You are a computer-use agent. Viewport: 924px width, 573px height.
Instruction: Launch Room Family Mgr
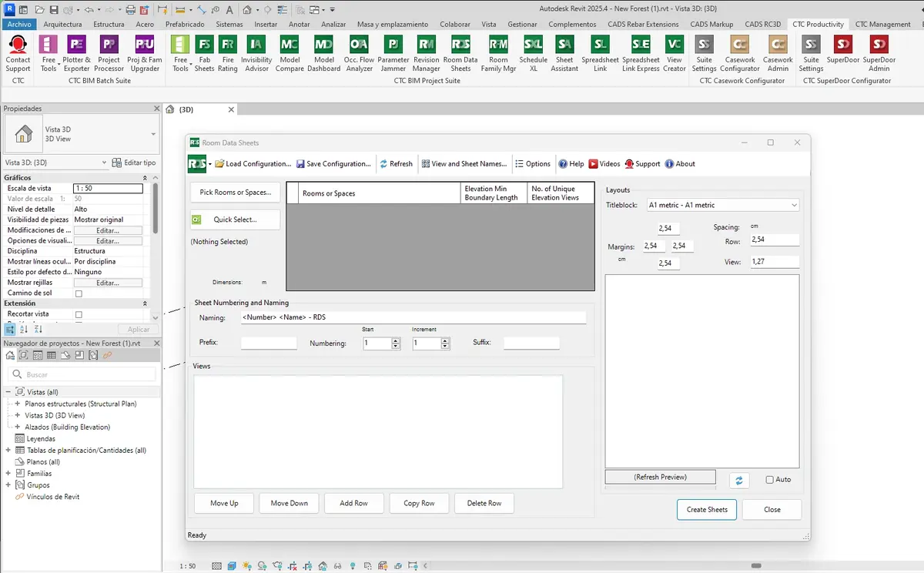coord(498,54)
